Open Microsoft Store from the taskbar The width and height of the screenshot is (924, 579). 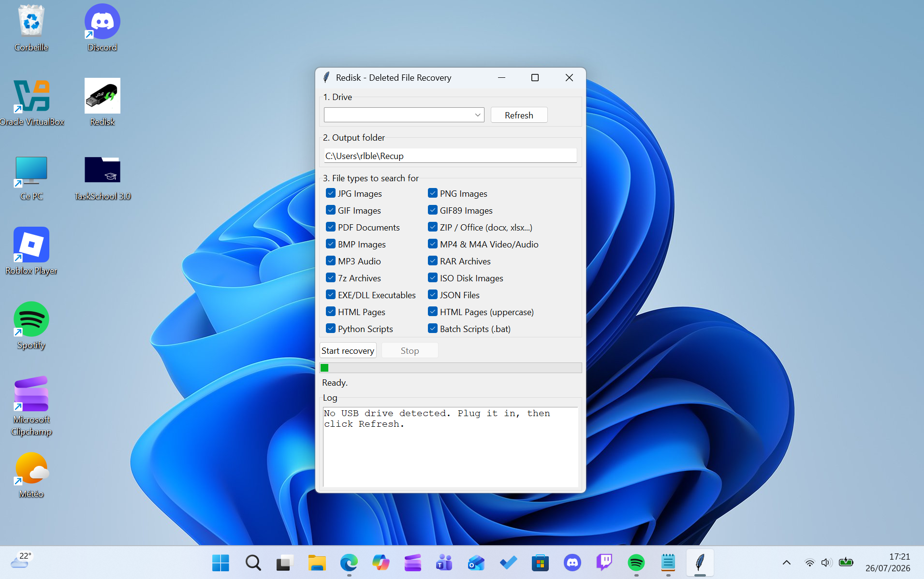click(540, 563)
